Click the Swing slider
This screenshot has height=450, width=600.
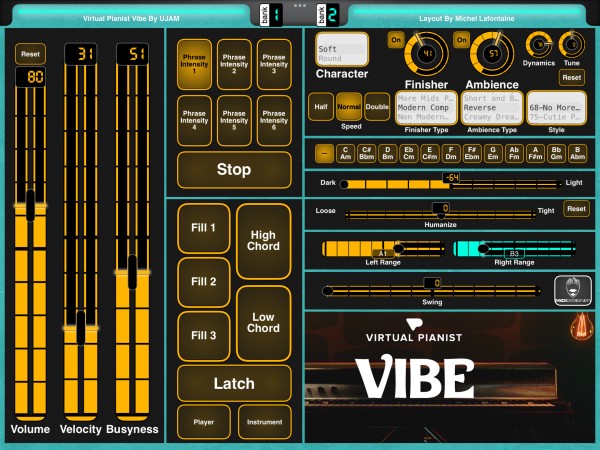[x=432, y=291]
